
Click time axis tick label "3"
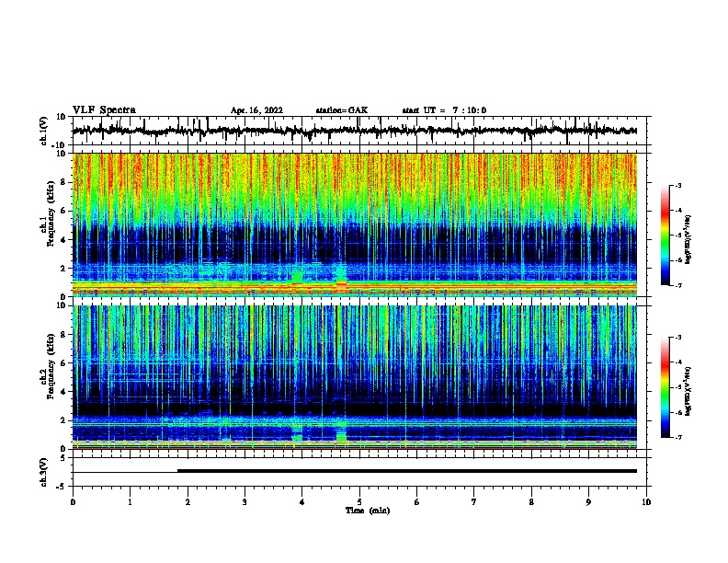tap(245, 502)
